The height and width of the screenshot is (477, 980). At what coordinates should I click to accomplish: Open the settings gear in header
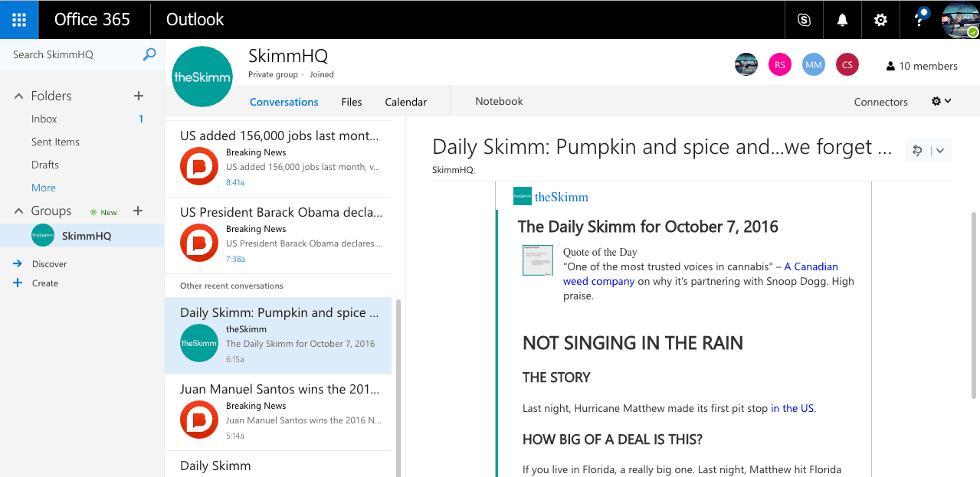(880, 20)
